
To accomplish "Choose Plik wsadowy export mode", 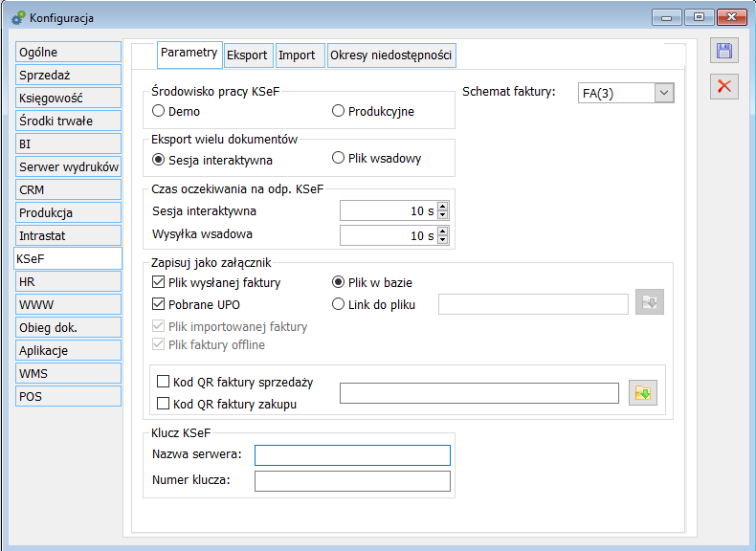I will coord(338,158).
